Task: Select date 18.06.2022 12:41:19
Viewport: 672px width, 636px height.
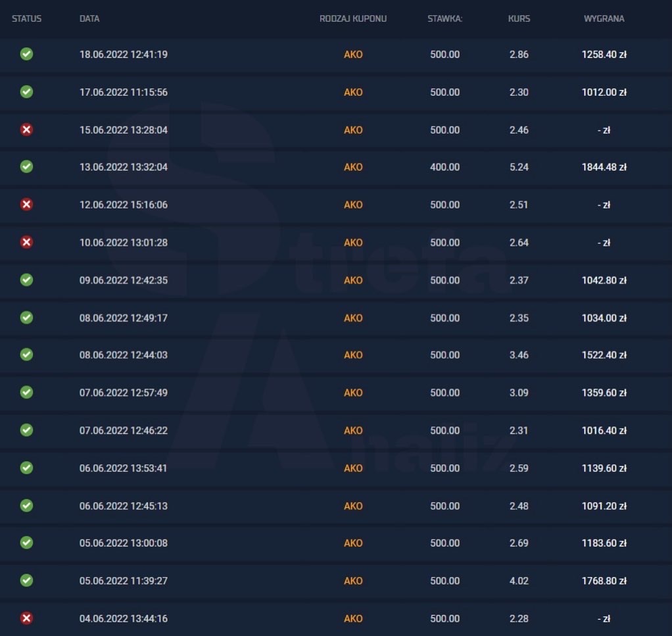Action: [124, 55]
